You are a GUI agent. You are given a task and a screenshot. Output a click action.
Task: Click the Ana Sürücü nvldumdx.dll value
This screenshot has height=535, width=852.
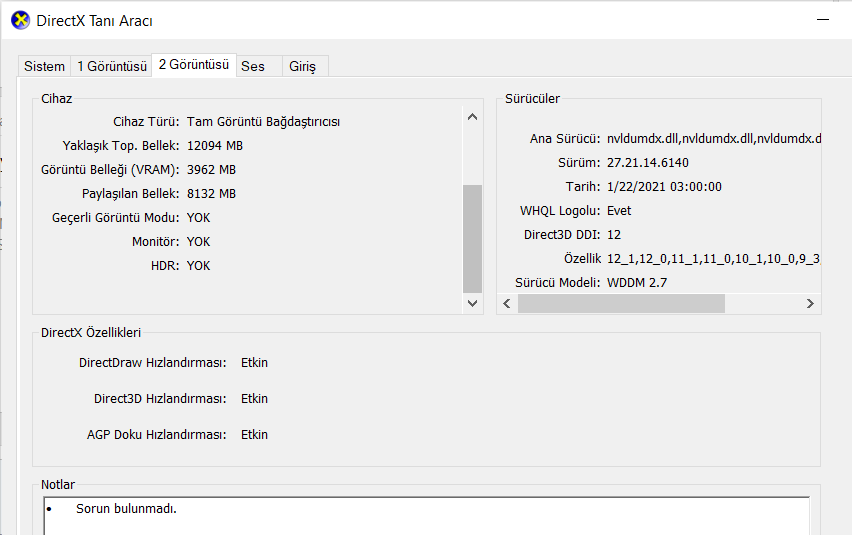(x=713, y=139)
